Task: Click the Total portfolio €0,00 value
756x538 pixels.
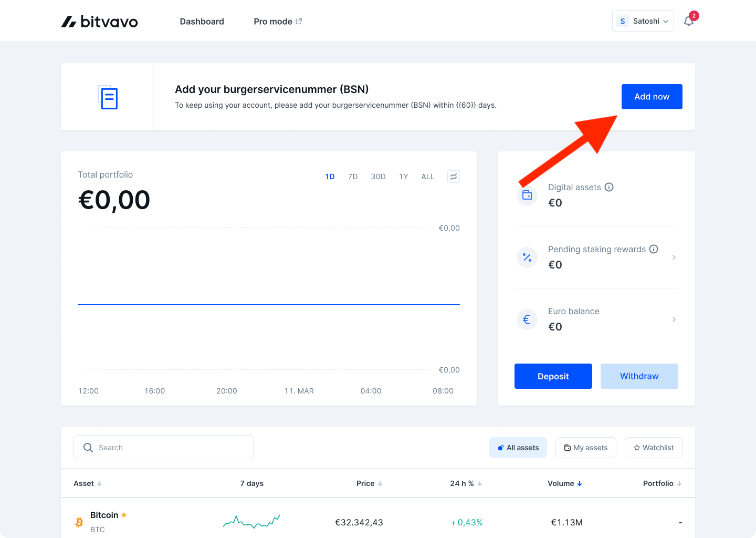Action: point(114,200)
